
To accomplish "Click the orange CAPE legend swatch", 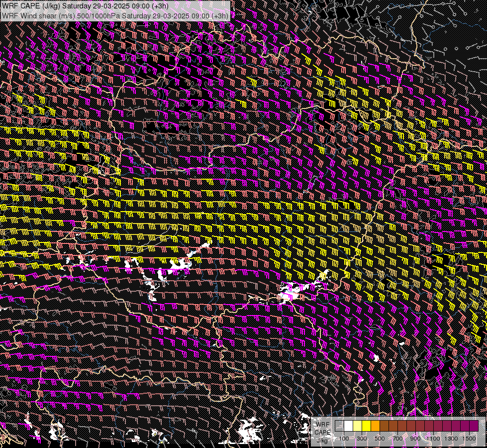I will 375,426.
